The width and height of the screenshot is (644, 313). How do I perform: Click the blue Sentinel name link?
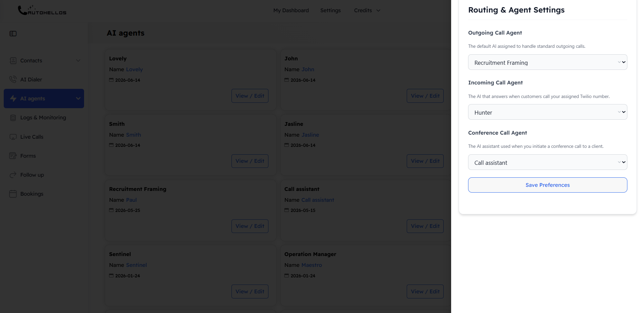click(136, 265)
